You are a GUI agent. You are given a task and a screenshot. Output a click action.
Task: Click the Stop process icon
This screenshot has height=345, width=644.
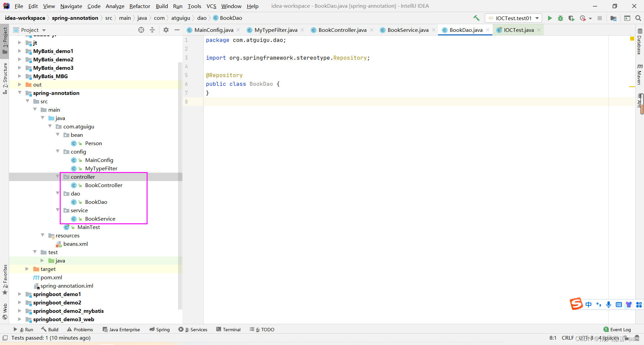coord(600,18)
